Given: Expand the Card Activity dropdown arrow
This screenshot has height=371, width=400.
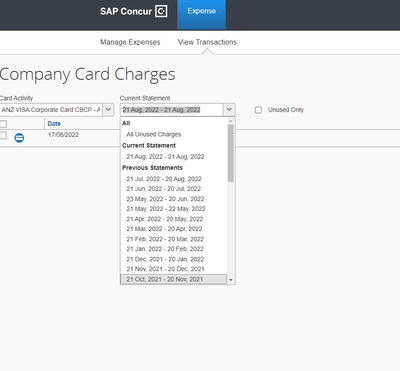Looking at the screenshot, I should pyautogui.click(x=108, y=110).
